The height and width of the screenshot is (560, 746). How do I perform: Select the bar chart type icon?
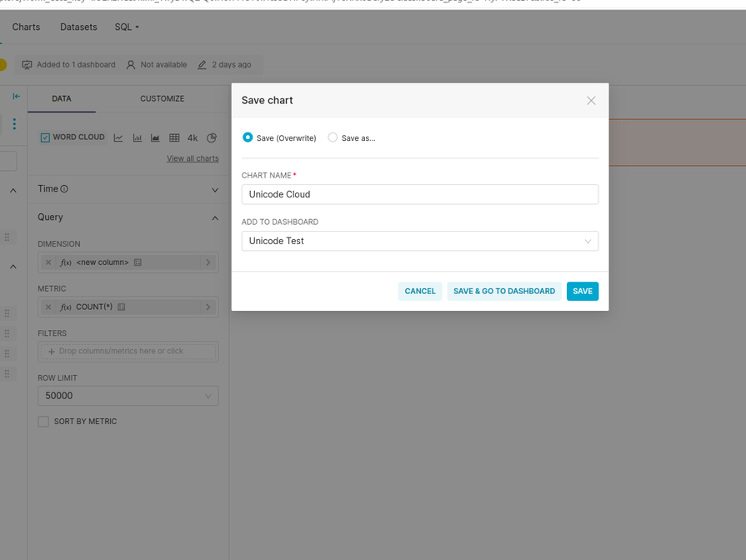click(137, 138)
